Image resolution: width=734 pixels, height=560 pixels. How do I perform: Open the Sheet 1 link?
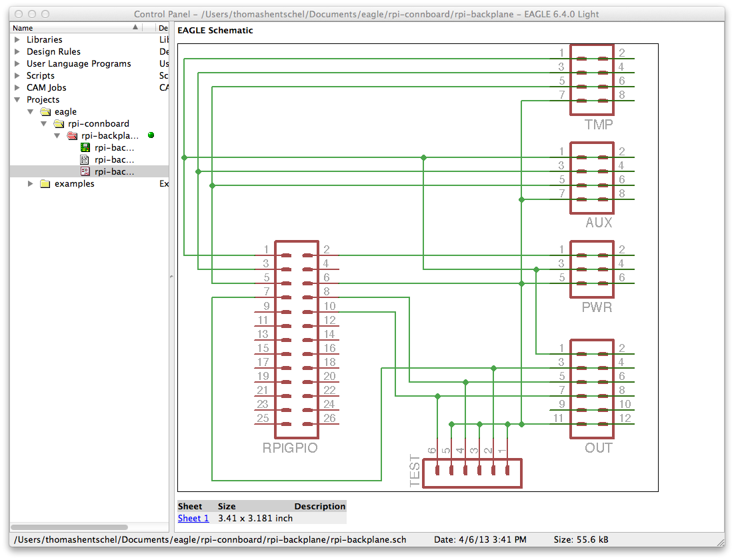pos(193,518)
